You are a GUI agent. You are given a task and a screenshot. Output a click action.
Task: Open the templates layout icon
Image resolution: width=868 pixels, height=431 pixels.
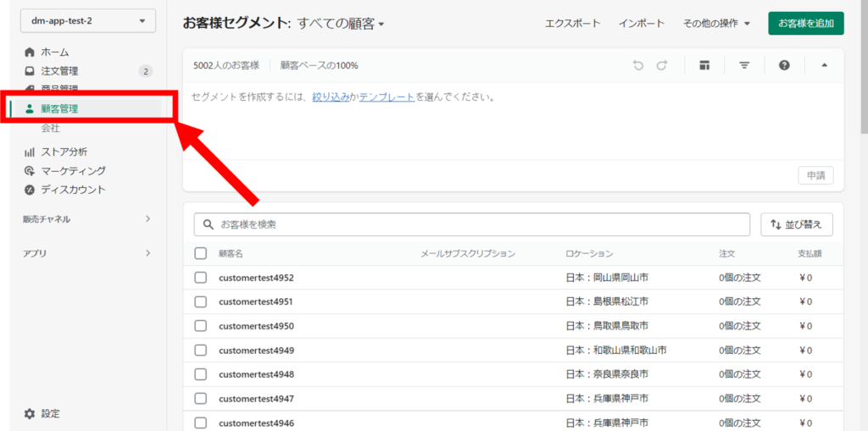coord(704,65)
